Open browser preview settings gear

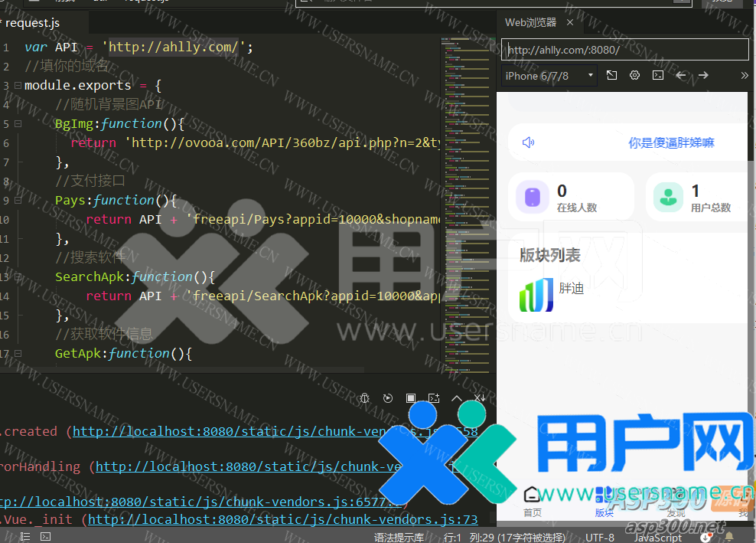pyautogui.click(x=634, y=75)
